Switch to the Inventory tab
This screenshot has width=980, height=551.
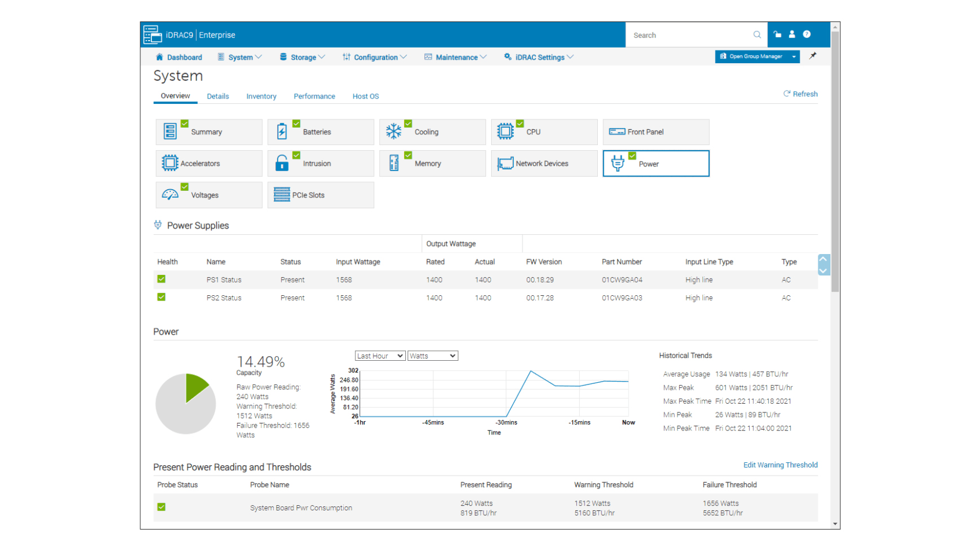click(x=261, y=96)
